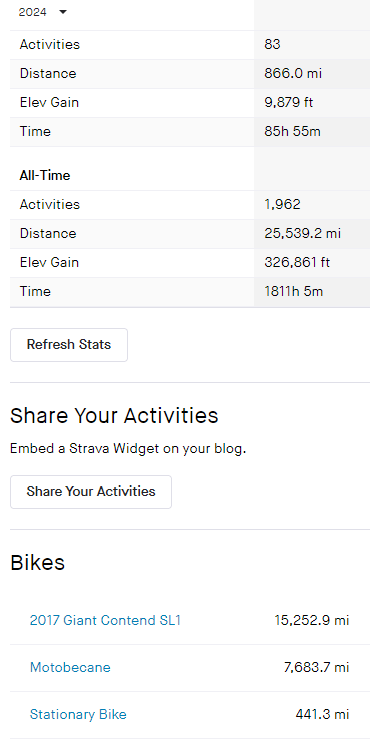The height and width of the screenshot is (746, 380).
Task: Click the All-Time section header
Action: click(x=45, y=176)
